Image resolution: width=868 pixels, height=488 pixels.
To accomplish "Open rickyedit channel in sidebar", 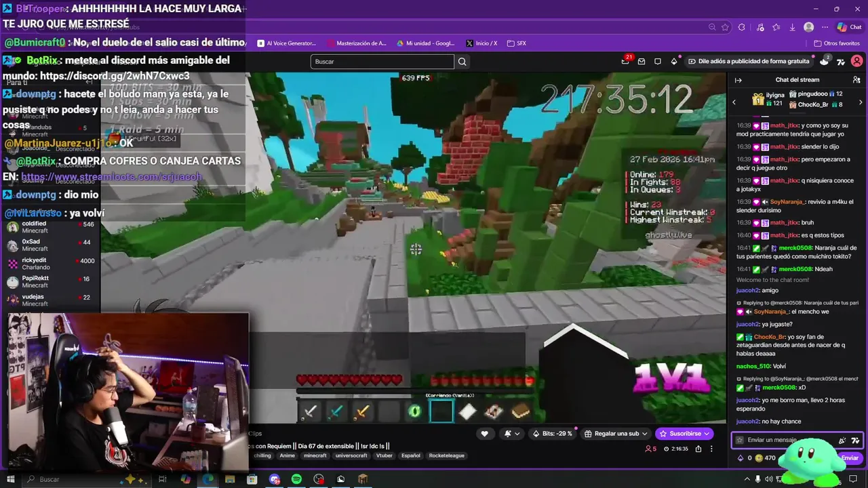I will 50,264.
